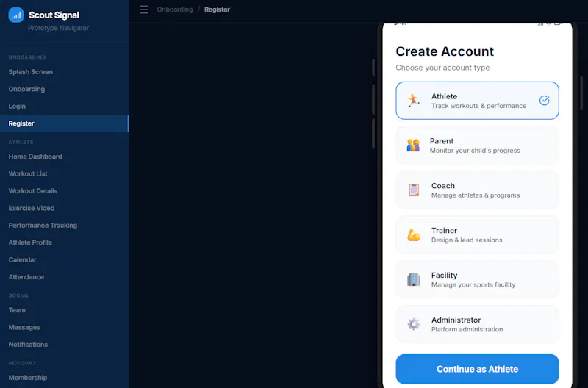Click 'Platform administration' description

pos(467,329)
